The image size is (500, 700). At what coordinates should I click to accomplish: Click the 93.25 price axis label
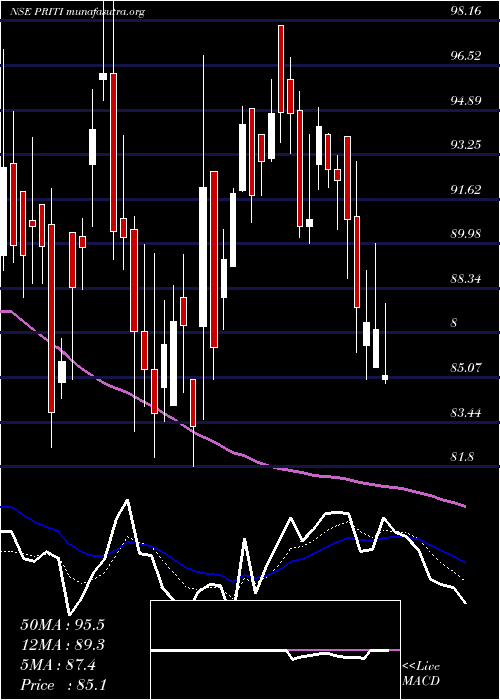click(x=466, y=145)
